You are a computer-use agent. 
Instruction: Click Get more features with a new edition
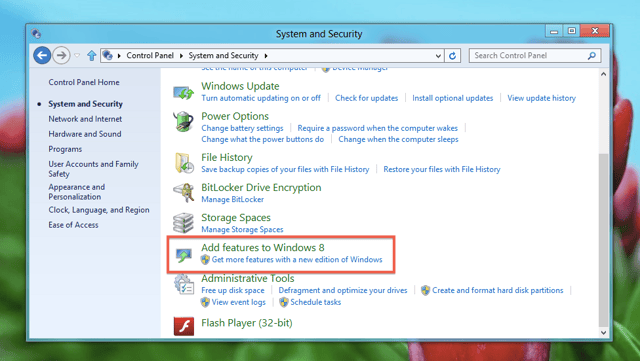(297, 259)
